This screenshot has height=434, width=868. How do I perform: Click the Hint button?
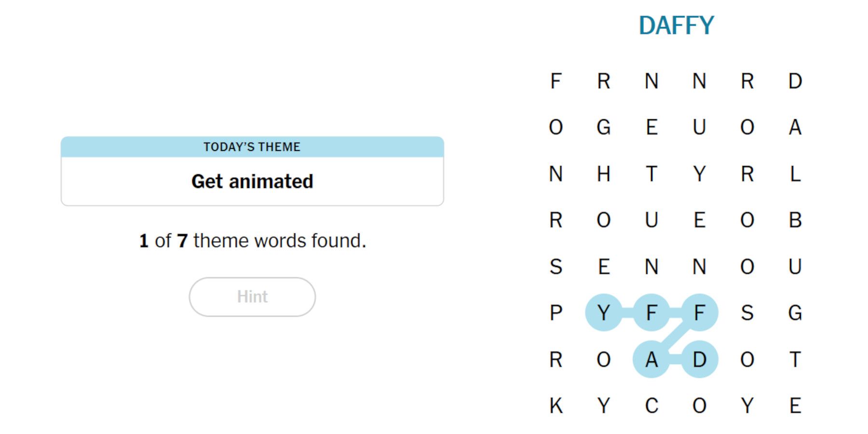(252, 297)
